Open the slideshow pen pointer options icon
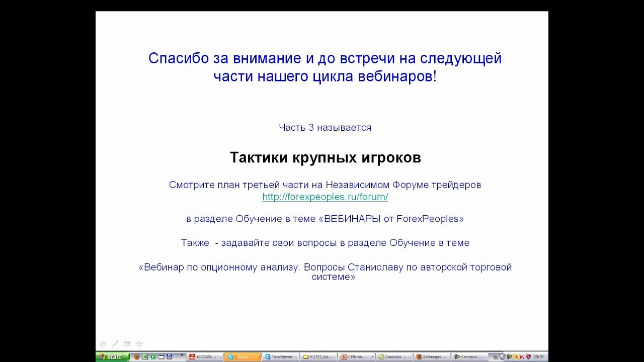 pyautogui.click(x=115, y=344)
